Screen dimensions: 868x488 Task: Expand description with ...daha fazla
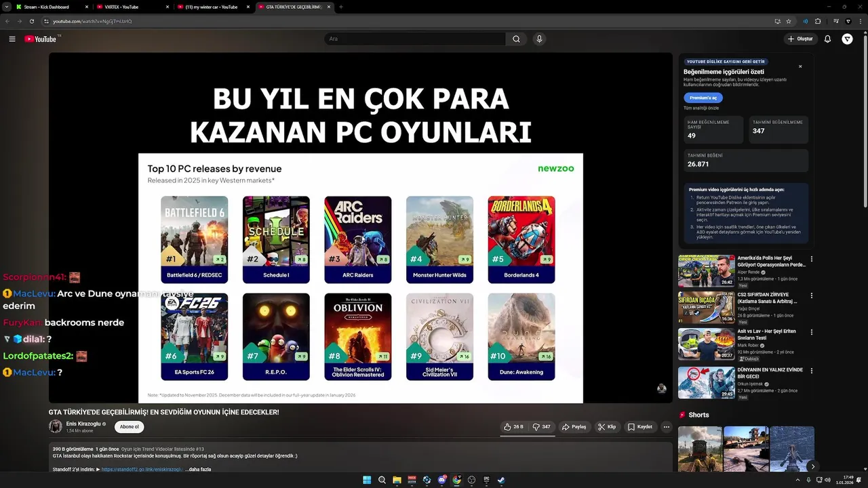pos(198,469)
